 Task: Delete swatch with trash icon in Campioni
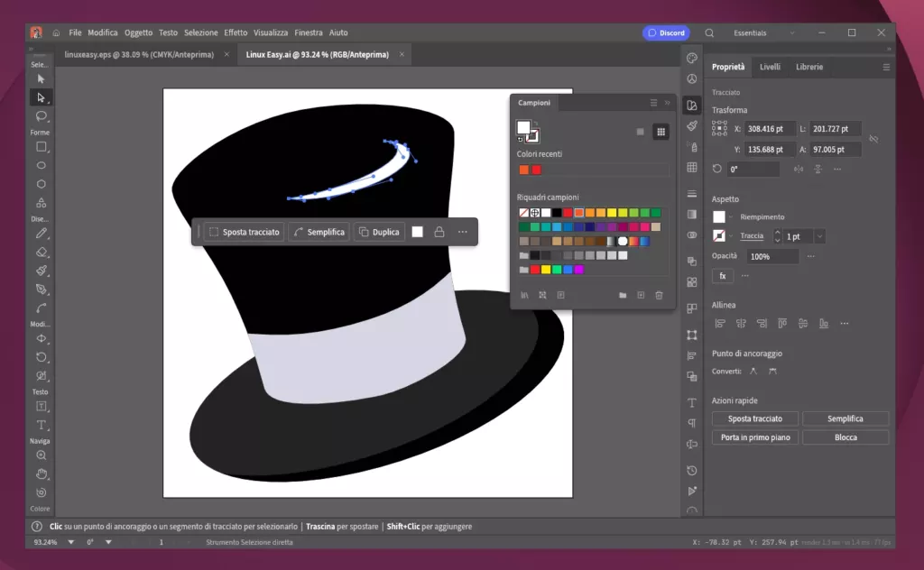point(659,295)
